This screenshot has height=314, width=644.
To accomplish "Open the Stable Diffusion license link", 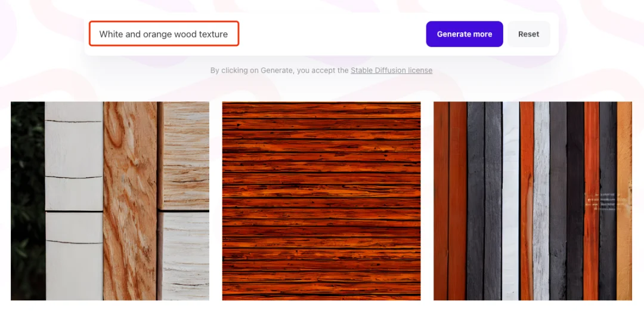I will tap(391, 70).
